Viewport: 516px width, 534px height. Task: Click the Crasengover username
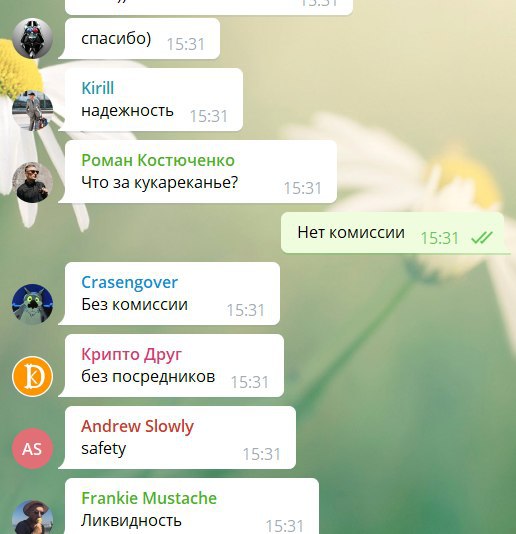tap(129, 282)
